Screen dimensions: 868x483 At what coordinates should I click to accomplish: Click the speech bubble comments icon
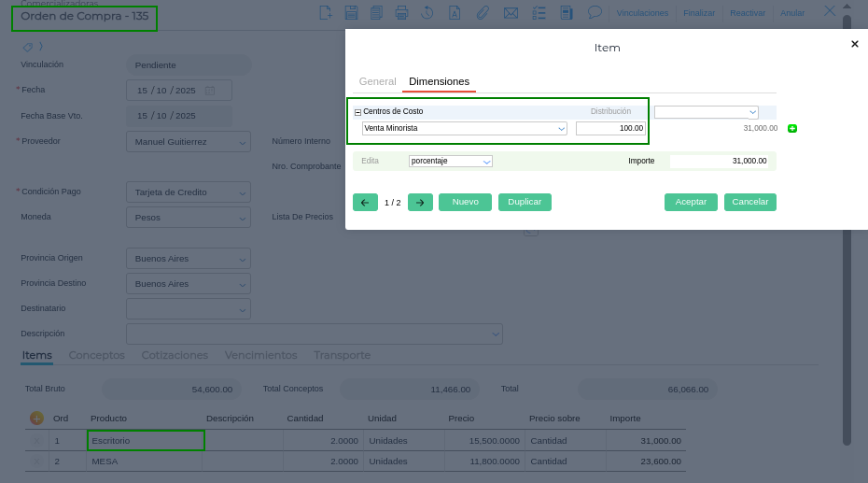click(x=595, y=13)
